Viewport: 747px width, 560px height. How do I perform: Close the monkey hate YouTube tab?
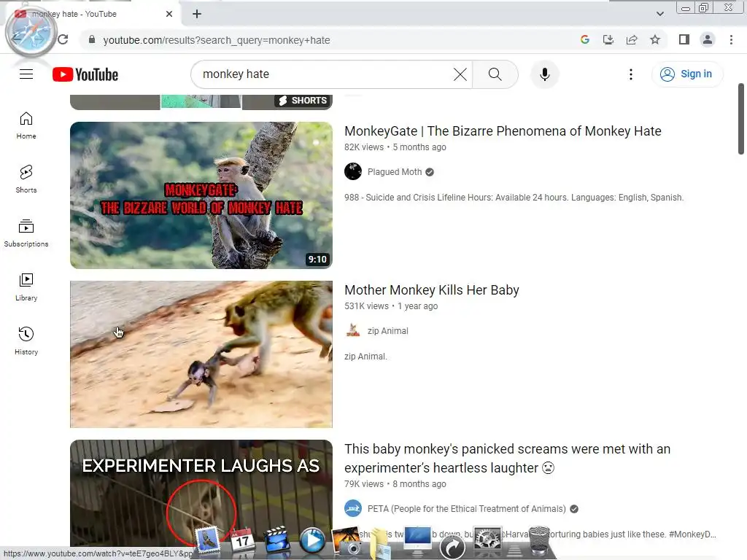coord(169,14)
